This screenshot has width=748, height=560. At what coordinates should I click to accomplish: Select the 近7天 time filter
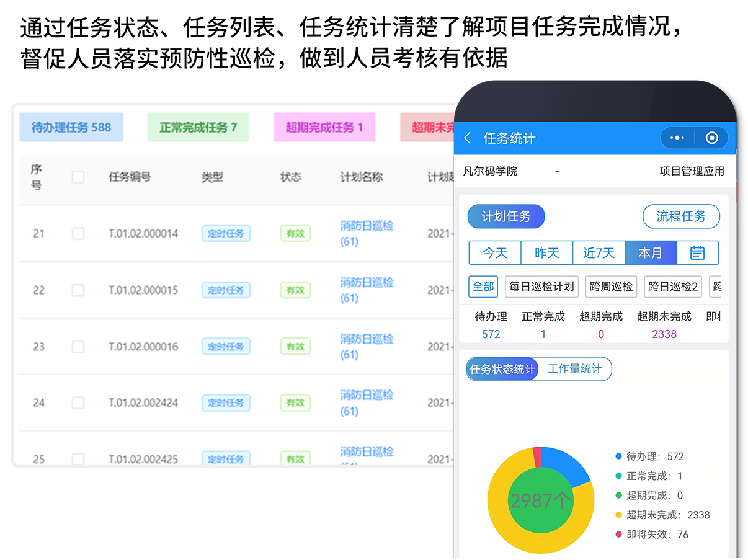(599, 252)
